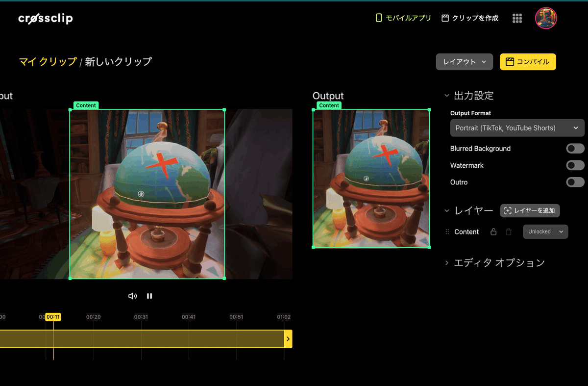Mute audio with the speaker icon
Screen dimensions: 588x386
pos(132,296)
